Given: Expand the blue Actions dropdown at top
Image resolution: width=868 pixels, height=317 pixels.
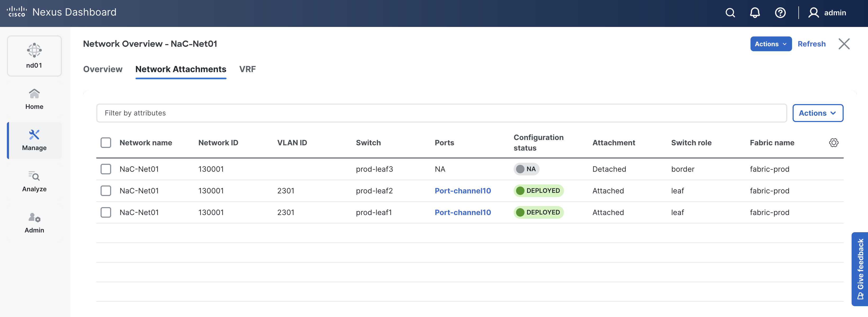Looking at the screenshot, I should click(770, 44).
